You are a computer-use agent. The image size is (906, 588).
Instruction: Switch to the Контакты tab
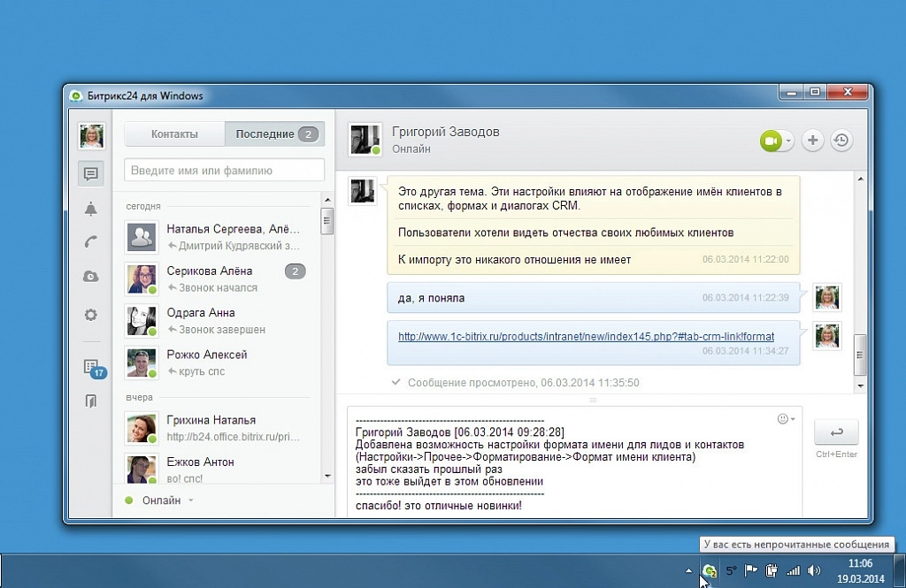(173, 134)
